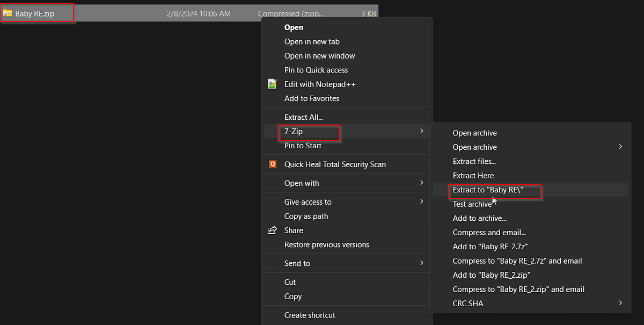644x325 pixels.
Task: Expand the Send to submenu arrow
Action: point(421,263)
